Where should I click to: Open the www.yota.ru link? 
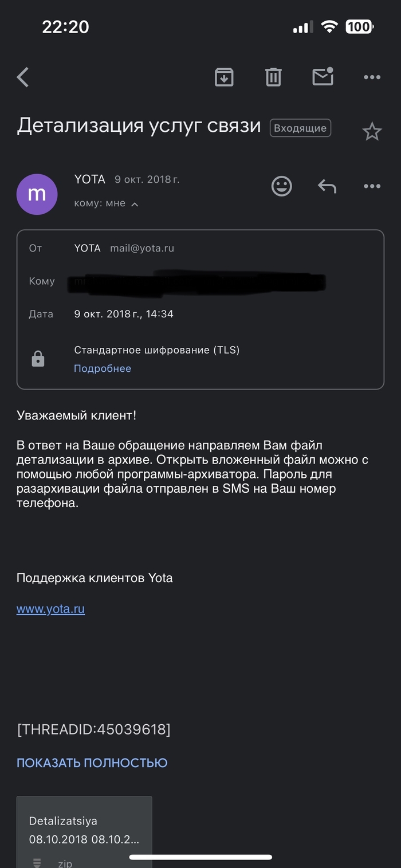(50, 609)
